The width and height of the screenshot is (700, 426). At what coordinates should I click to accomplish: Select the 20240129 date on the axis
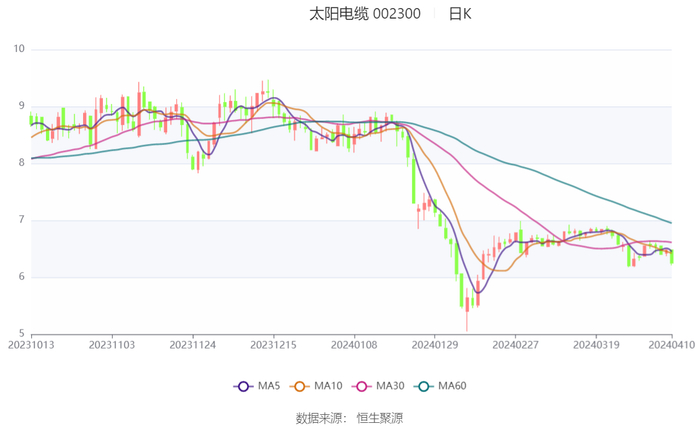(x=434, y=345)
